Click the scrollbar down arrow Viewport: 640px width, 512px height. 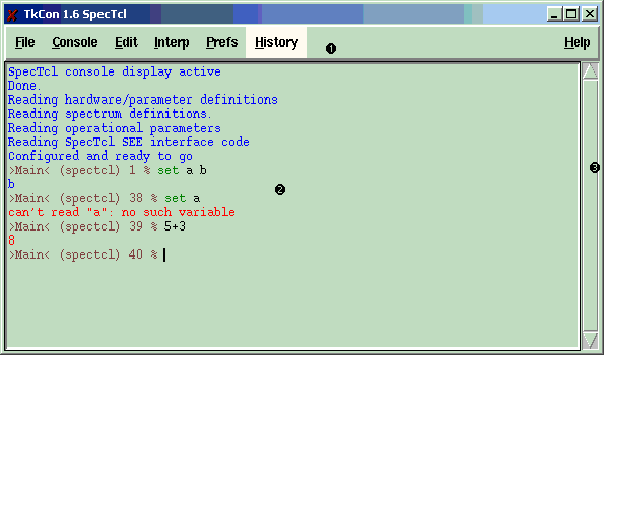(x=590, y=340)
